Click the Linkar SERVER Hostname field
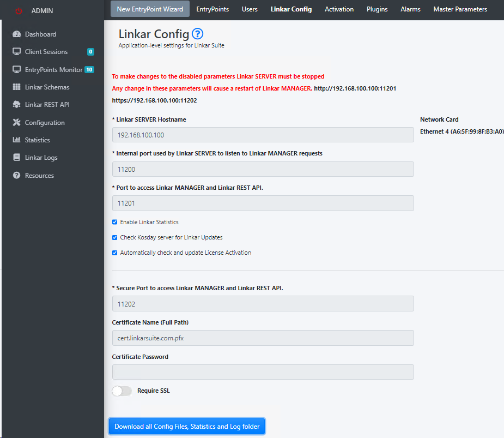504x438 pixels. tap(263, 135)
